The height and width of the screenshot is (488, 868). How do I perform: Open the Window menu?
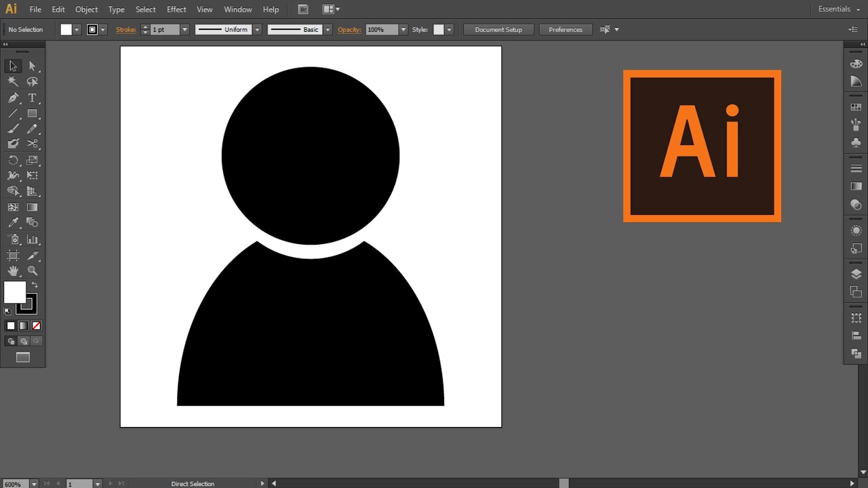click(238, 9)
